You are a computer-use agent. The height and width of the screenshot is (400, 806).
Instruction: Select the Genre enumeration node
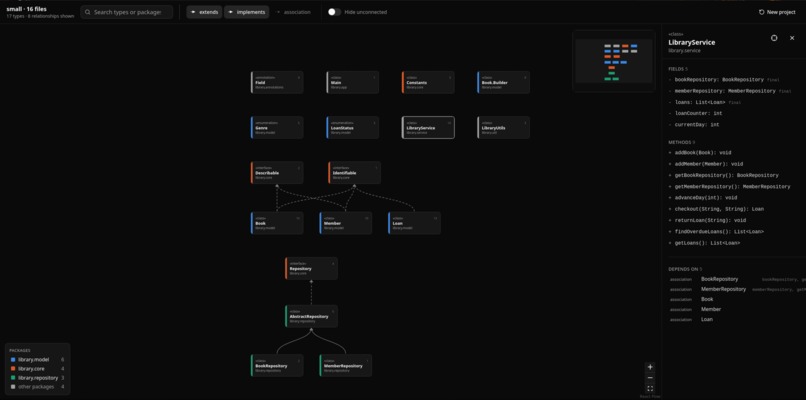coord(277,128)
